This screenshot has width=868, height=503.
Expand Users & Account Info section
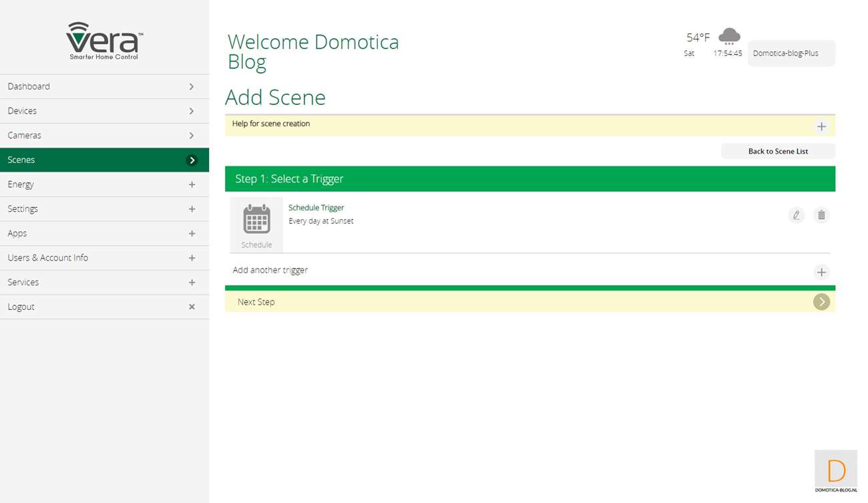coord(192,258)
